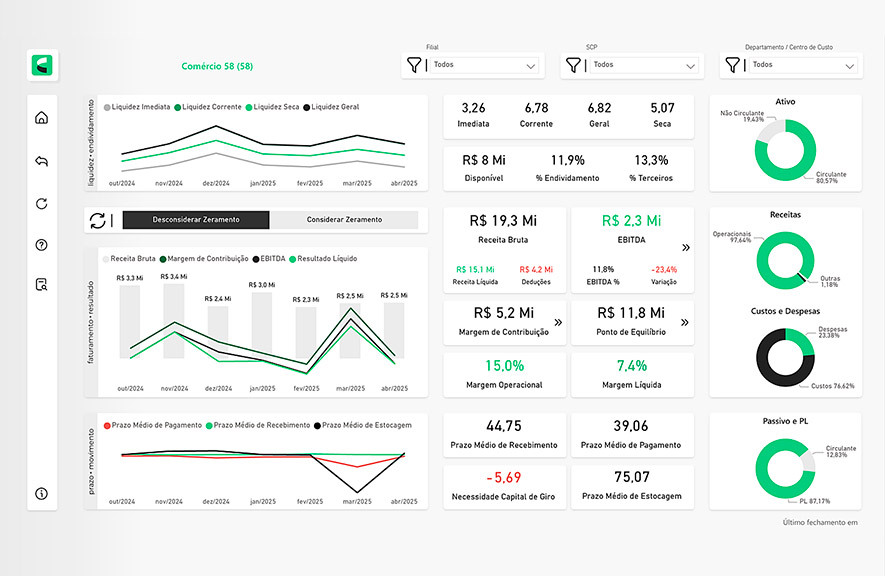Switch to Considerar Zeramento option

[344, 220]
